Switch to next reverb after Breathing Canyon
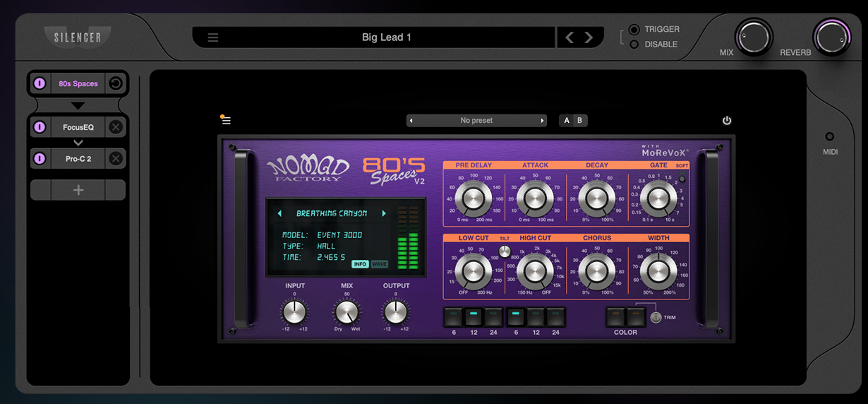Viewport: 868px width, 404px height. point(384,213)
